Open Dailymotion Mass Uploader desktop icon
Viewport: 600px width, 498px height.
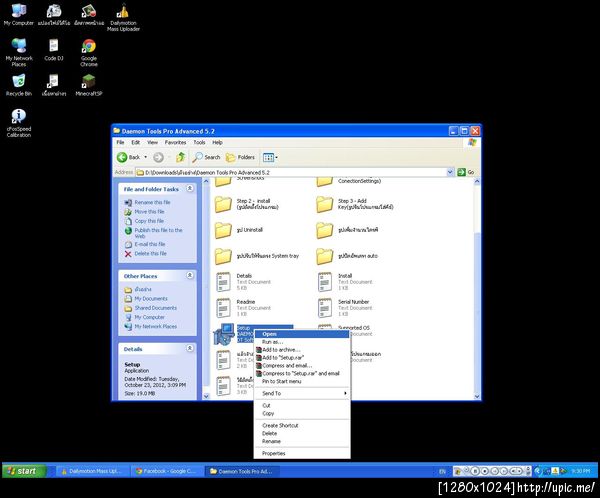click(123, 17)
